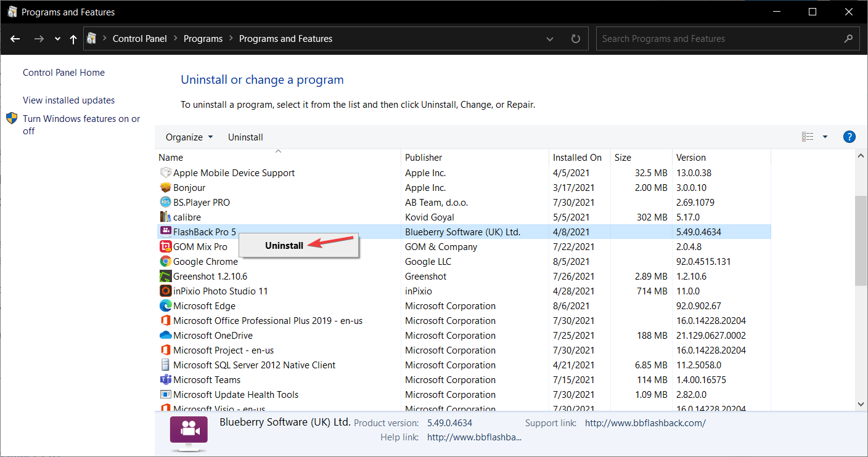Click the 714 MB size cell
Image resolution: width=868 pixels, height=457 pixels.
click(x=652, y=291)
